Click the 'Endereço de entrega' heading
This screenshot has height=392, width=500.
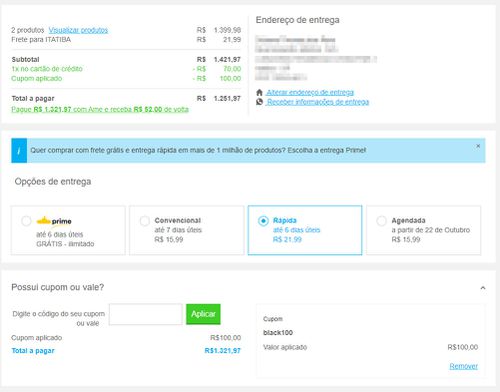pos(297,20)
